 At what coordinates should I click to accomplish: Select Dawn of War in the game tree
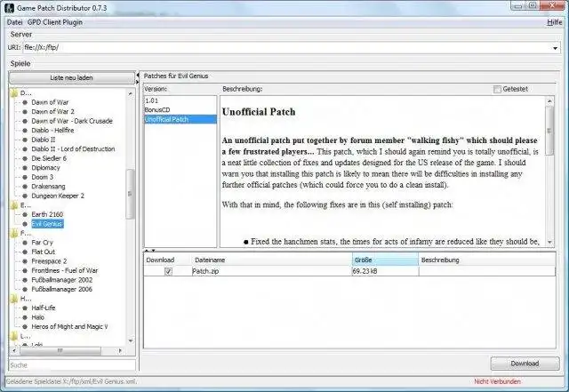[50, 102]
